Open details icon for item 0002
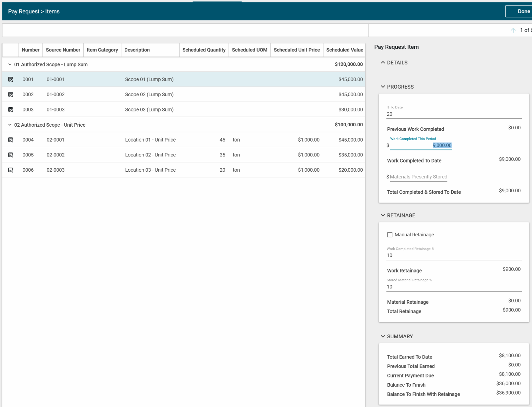532x407 pixels. pos(11,94)
